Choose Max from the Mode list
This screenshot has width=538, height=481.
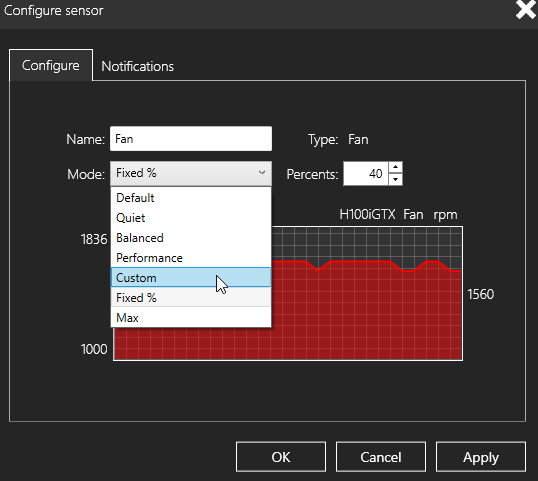(x=191, y=317)
